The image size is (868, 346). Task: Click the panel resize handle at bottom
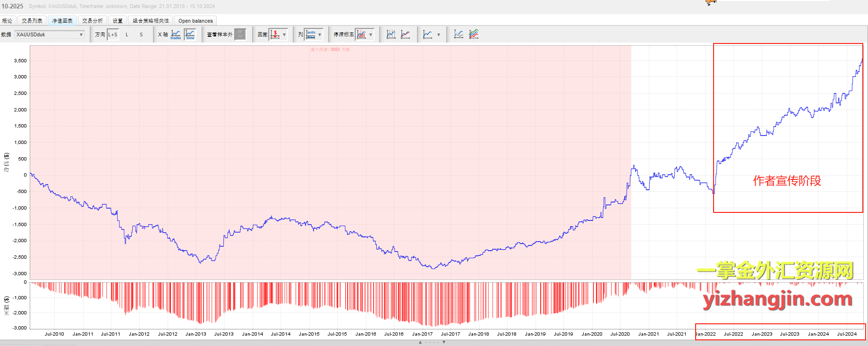[432, 342]
